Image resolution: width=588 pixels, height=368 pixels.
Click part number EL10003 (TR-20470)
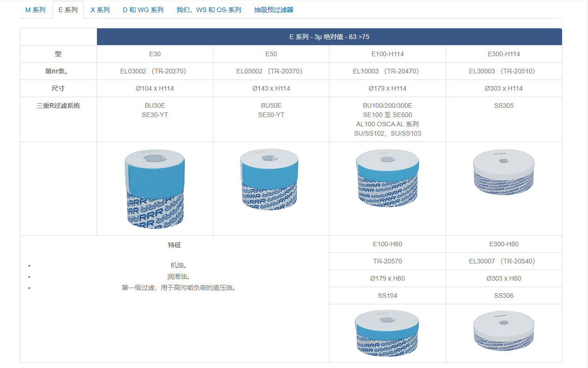point(388,71)
